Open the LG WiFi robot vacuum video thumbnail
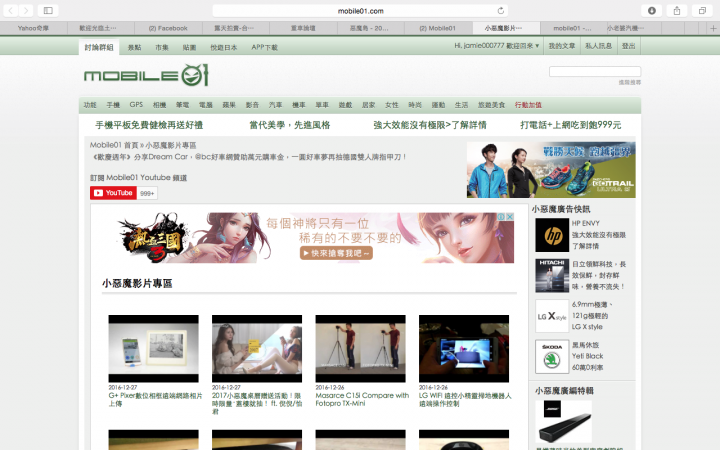This screenshot has height=450, width=720. tap(464, 349)
